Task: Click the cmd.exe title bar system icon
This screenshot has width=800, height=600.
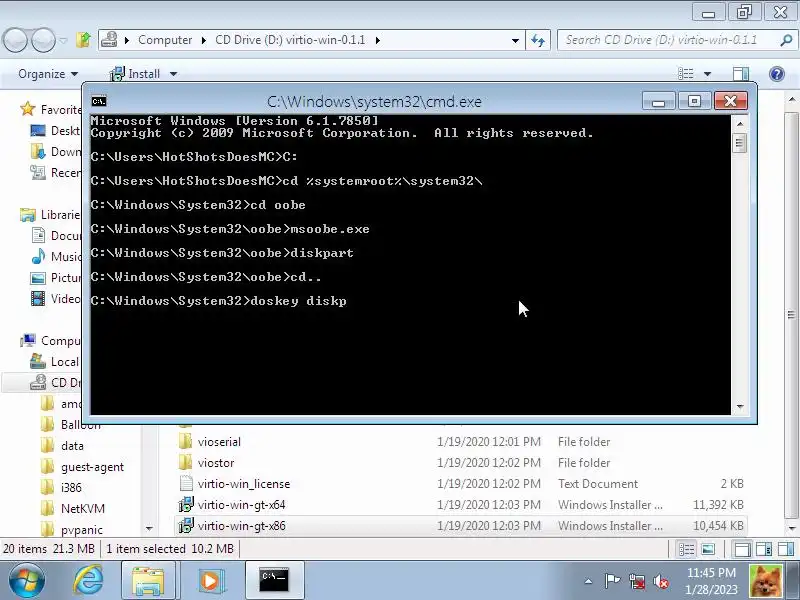Action: (x=99, y=101)
